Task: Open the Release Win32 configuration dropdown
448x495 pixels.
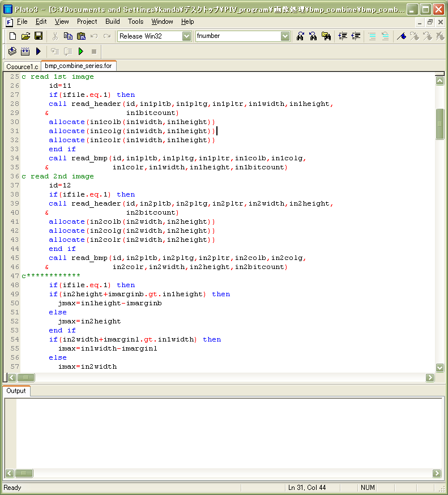Action: point(186,36)
